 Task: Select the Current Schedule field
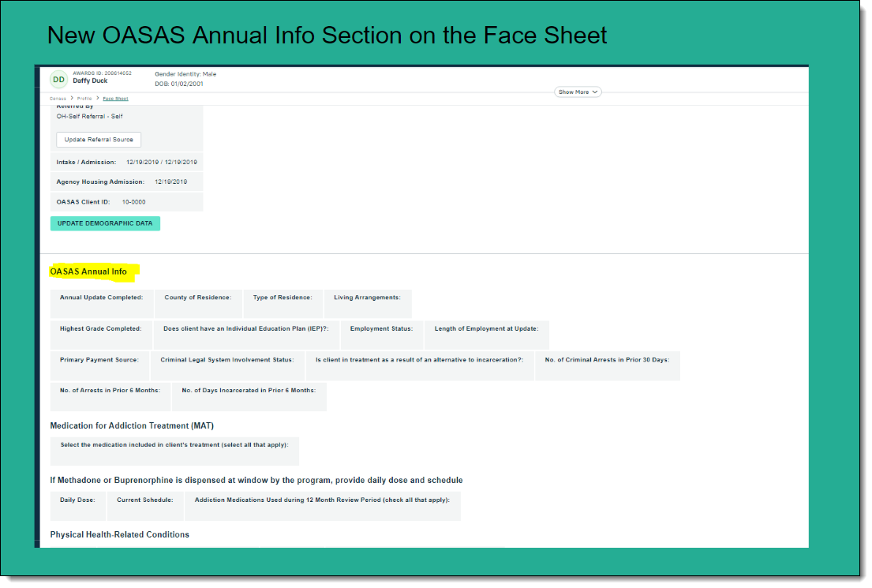145,506
